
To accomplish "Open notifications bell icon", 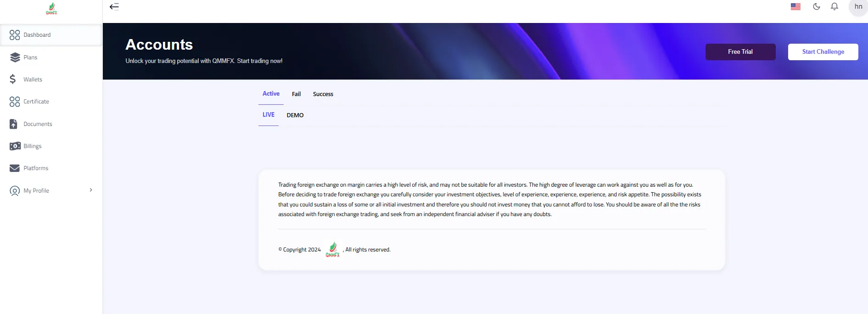I will pyautogui.click(x=834, y=6).
